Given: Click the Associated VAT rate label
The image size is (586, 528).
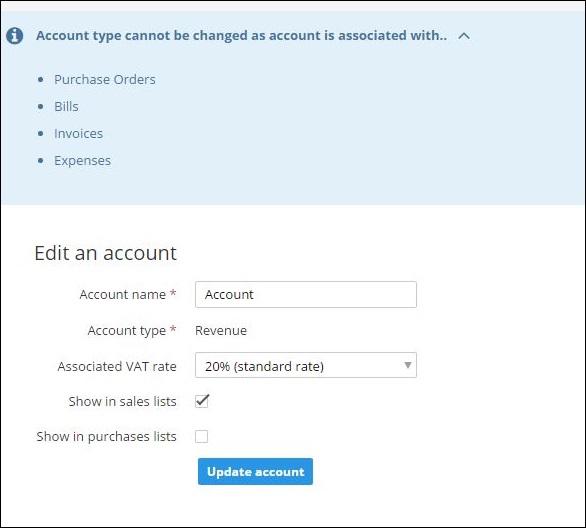Looking at the screenshot, I should [117, 366].
